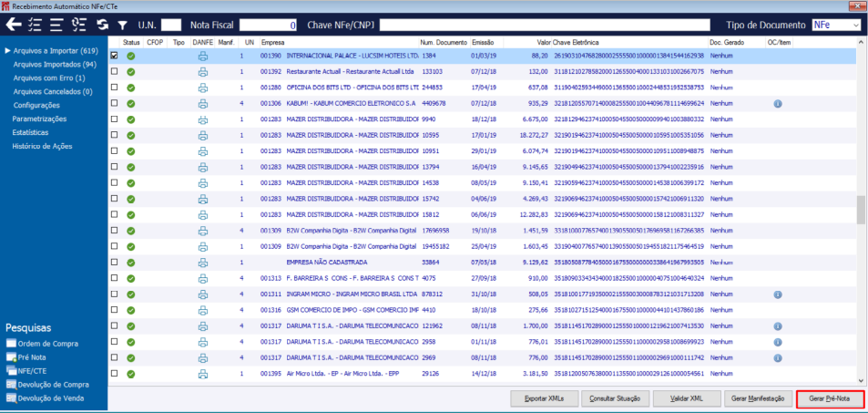The height and width of the screenshot is (413, 868).
Task: Refresh the list with the circular arrows icon
Action: pos(102,25)
